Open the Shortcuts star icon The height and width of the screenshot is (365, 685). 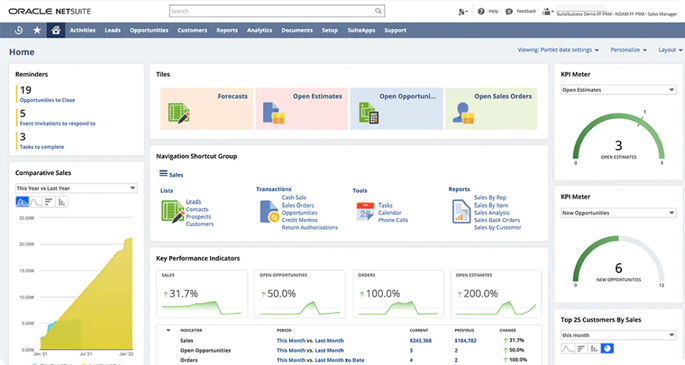37,30
